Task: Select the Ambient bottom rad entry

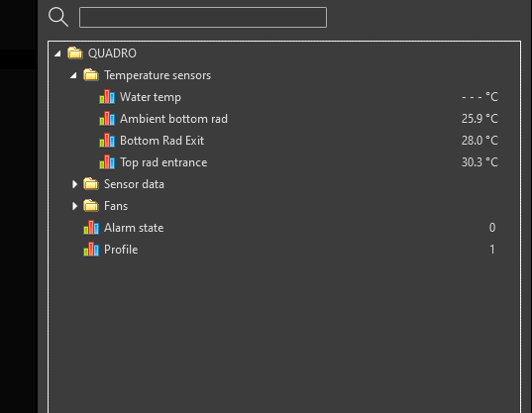Action: click(x=173, y=119)
